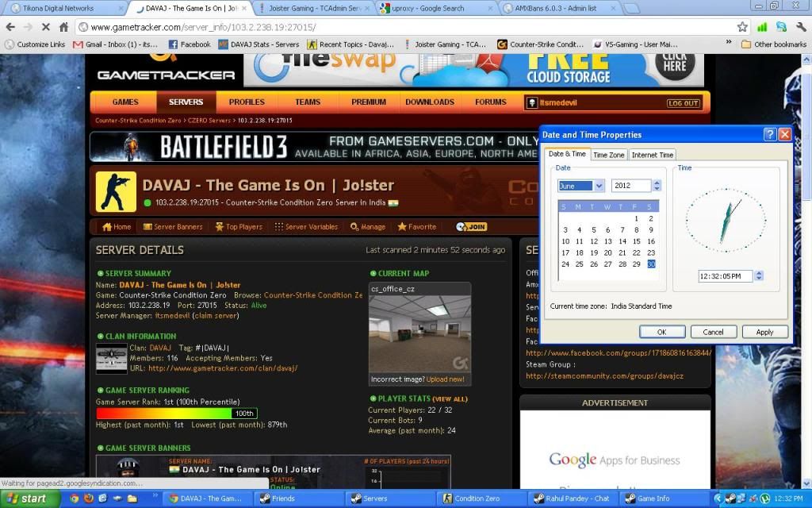
Task: Open the Gmail Inbox bookmark
Action: (116, 44)
